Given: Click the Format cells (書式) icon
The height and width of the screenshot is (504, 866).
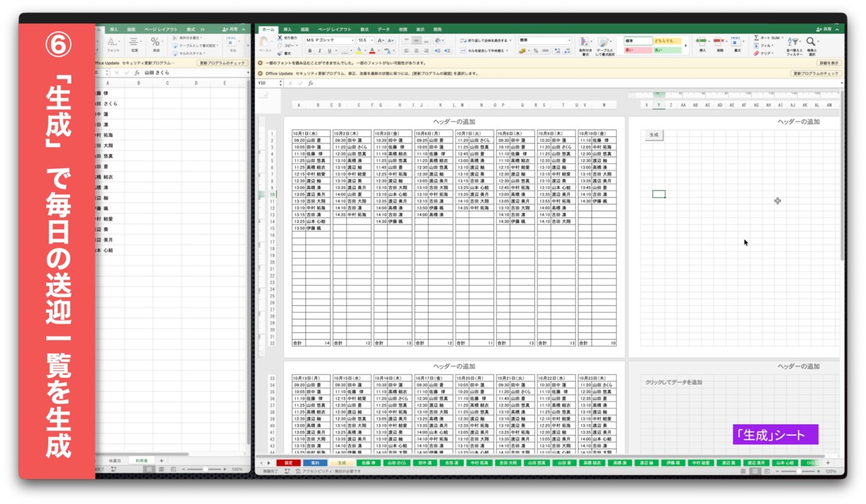Looking at the screenshot, I should [x=738, y=43].
